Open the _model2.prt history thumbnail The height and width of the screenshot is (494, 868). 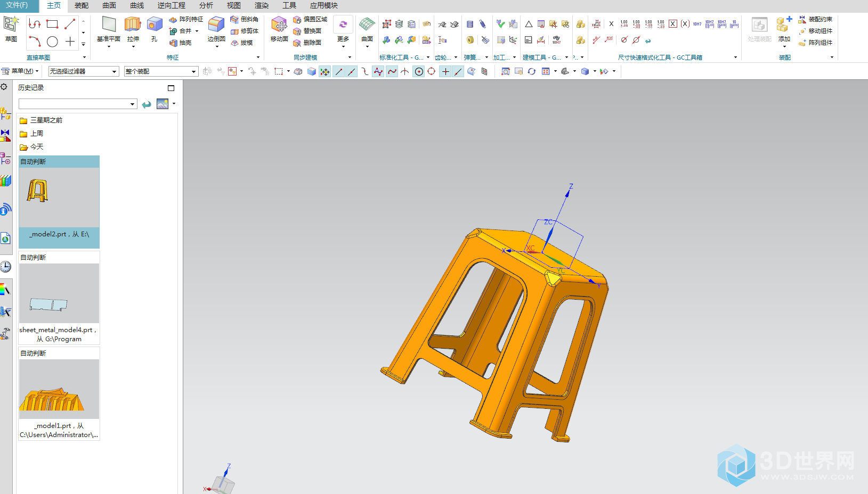(59, 202)
